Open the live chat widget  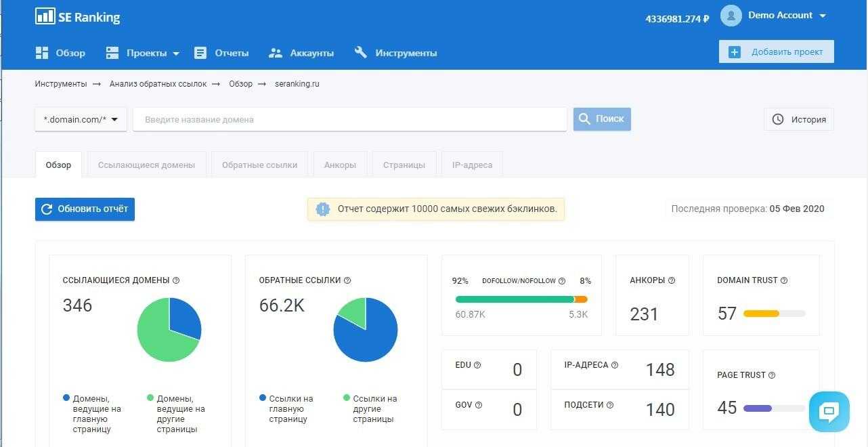point(829,411)
